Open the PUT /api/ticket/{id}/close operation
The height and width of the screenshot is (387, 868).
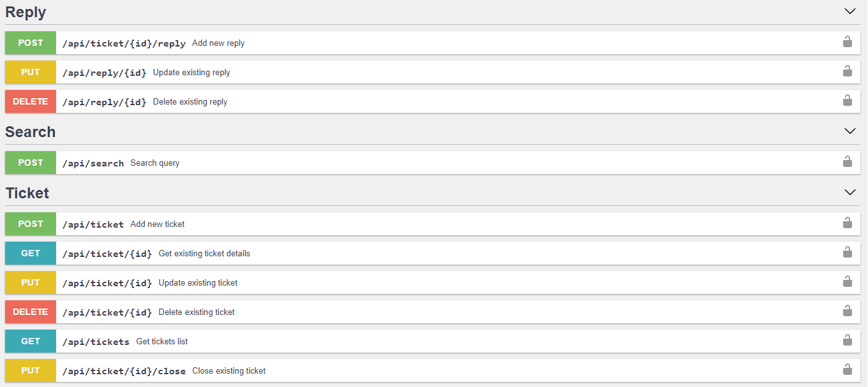[433, 370]
